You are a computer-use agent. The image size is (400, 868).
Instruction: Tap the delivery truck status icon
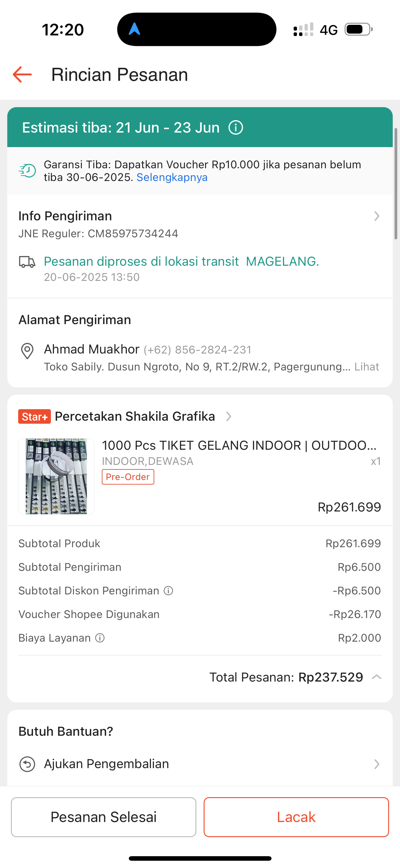tap(27, 262)
